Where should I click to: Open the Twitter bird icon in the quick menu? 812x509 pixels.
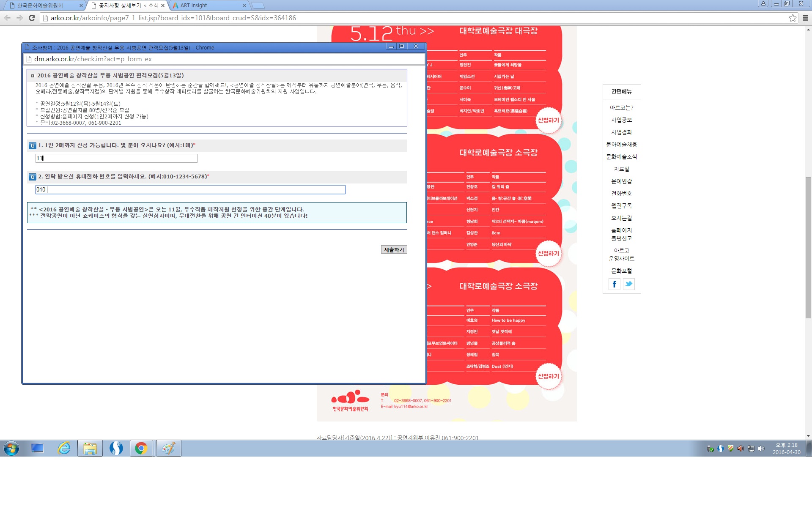click(629, 284)
